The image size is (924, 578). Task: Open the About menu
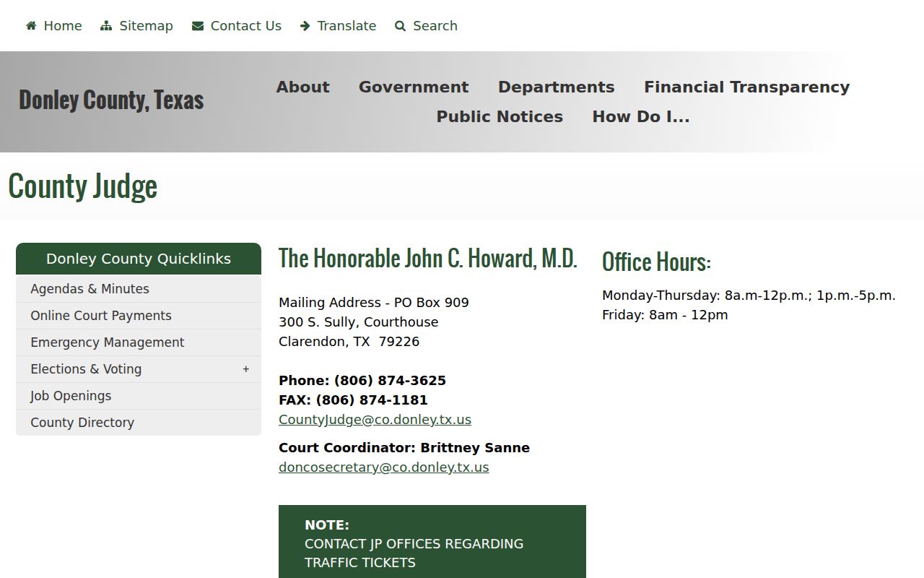pos(302,87)
